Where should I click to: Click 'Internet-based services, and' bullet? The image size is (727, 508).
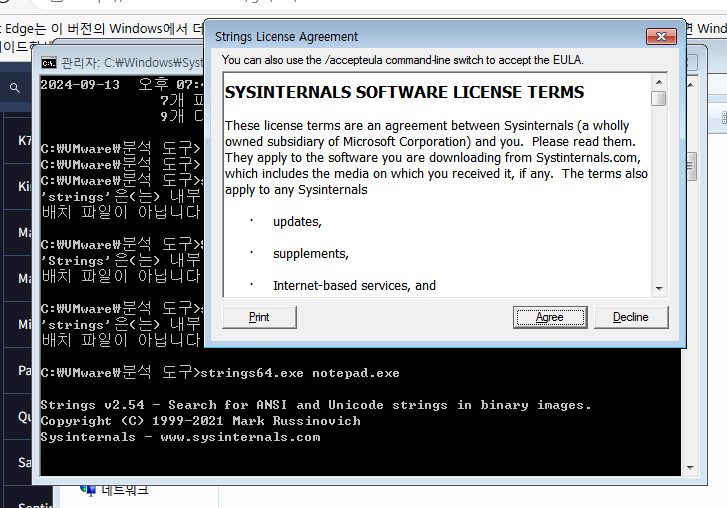[x=354, y=286]
